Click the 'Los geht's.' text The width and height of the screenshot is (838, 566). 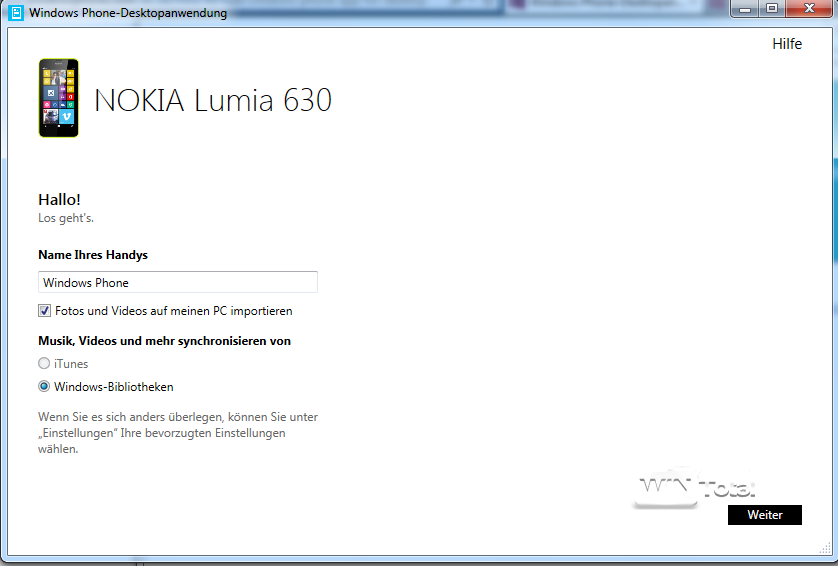click(x=66, y=218)
